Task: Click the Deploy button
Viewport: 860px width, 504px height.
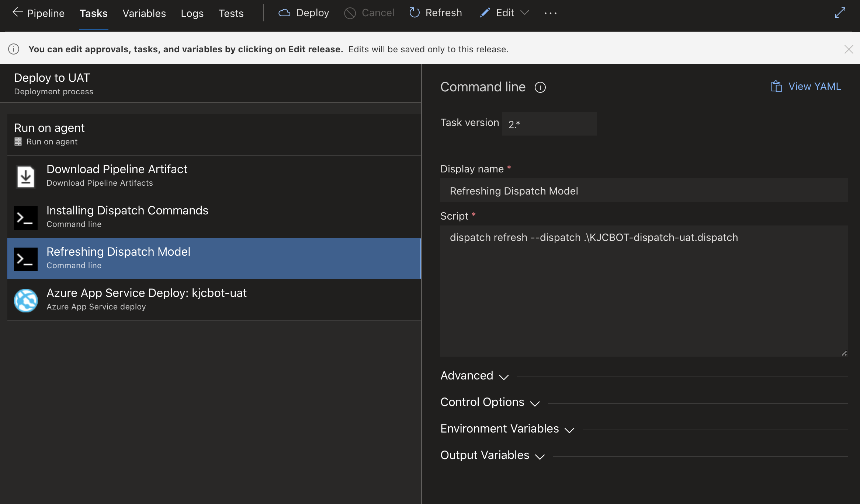Action: coord(304,13)
